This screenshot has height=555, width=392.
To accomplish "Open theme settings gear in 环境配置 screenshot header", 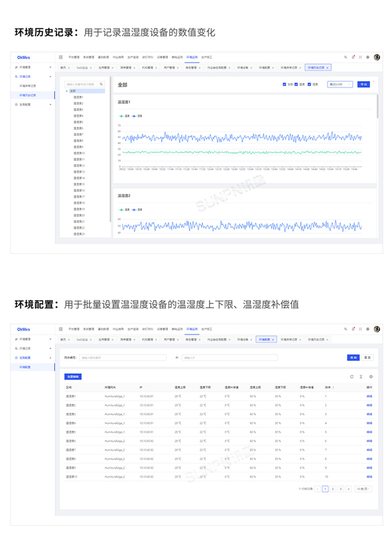I will tap(368, 329).
